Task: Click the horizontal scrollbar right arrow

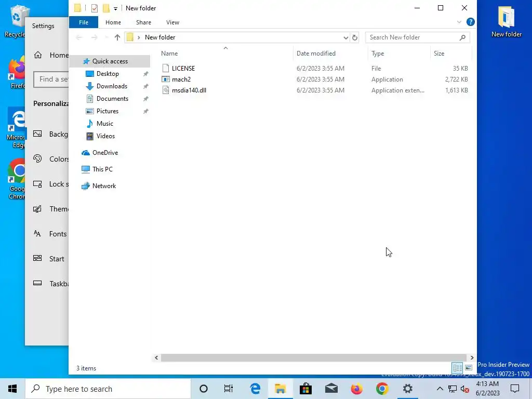Action: (x=472, y=357)
